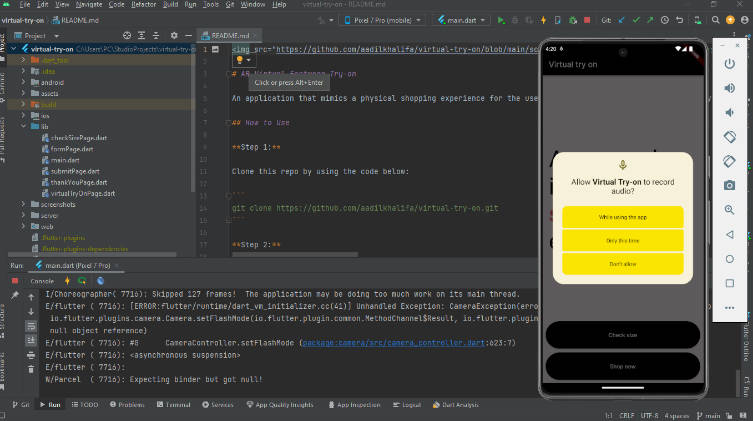
Task: Run the app with the green play icon
Action: pos(501,20)
